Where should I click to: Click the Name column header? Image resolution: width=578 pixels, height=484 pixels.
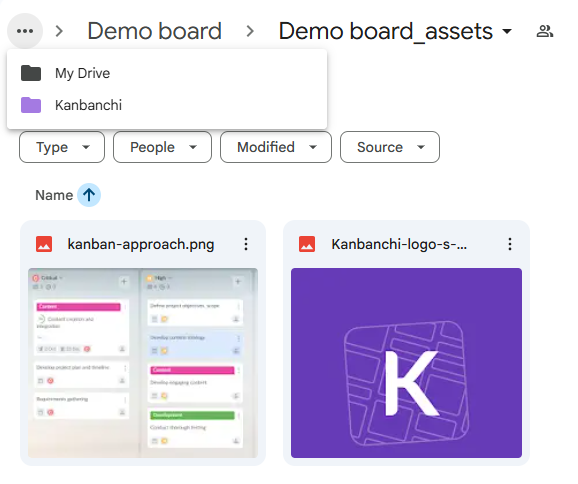pos(54,195)
